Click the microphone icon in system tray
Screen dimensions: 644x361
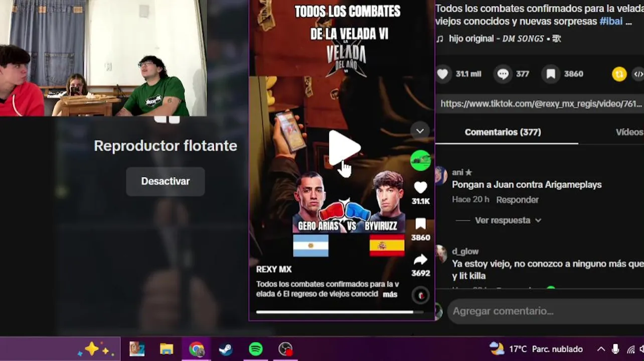[615, 349]
